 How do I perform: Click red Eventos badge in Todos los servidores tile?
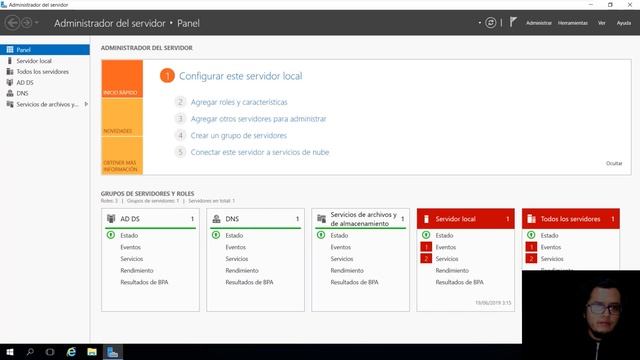coord(531,247)
